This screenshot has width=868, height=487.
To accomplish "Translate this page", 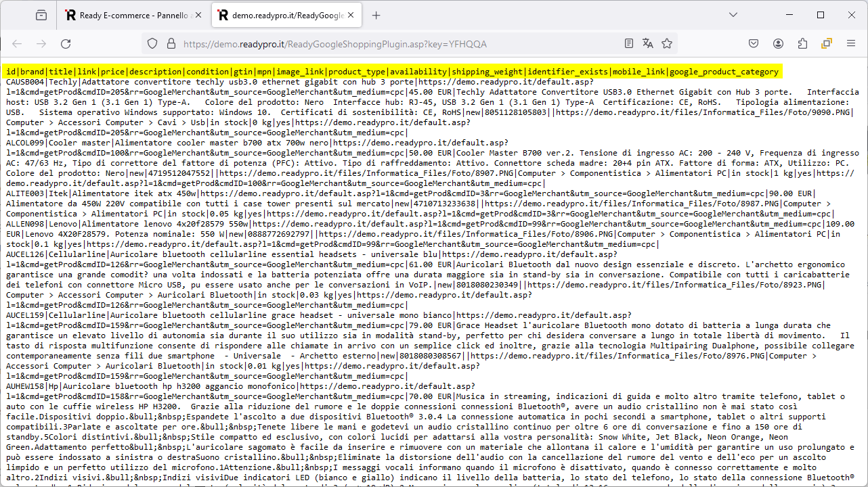I will coord(648,44).
